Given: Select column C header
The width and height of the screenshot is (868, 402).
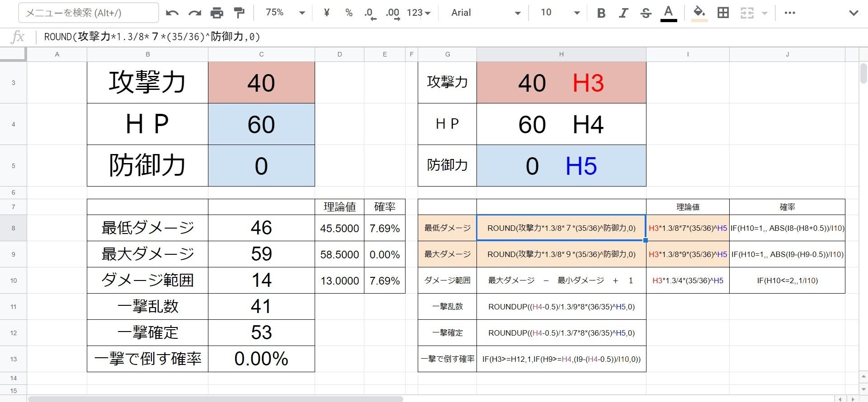Looking at the screenshot, I should pos(261,54).
